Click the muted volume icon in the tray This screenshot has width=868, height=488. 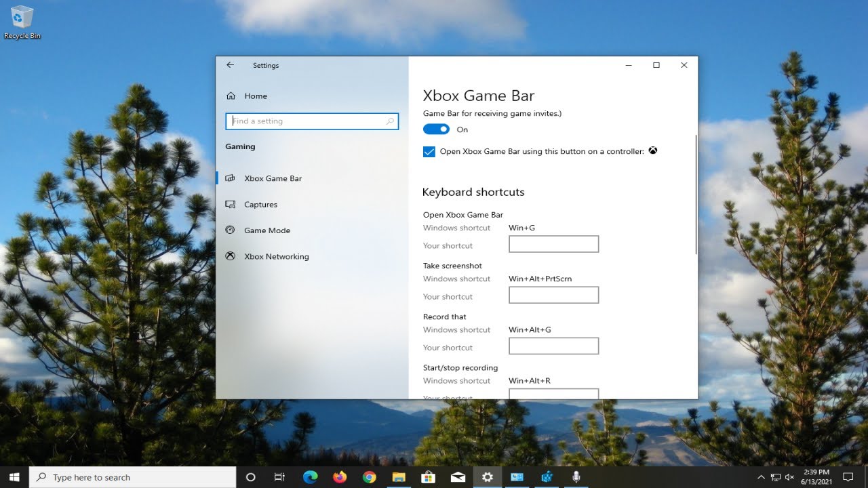coord(791,477)
